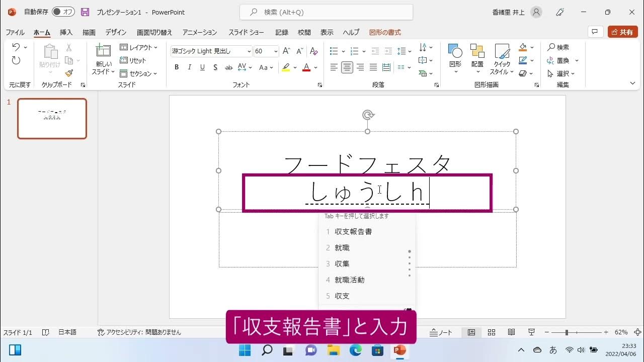Expand the font name combo box
The height and width of the screenshot is (362, 644).
tap(249, 51)
